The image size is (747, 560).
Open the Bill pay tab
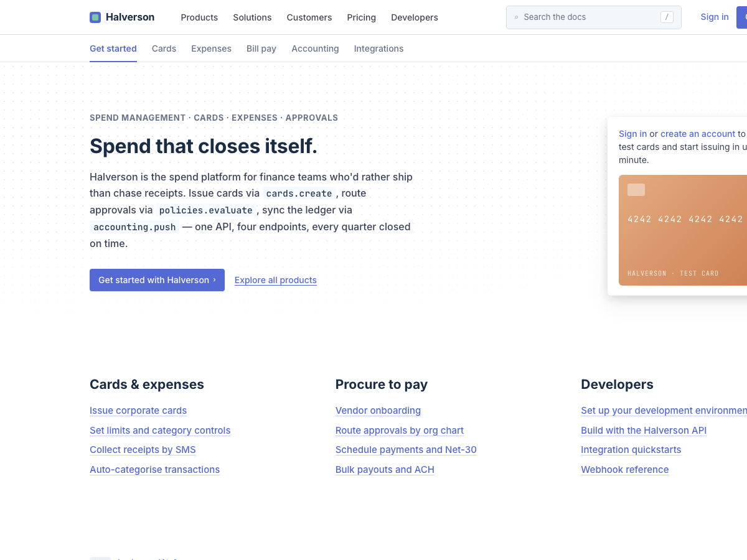point(261,49)
